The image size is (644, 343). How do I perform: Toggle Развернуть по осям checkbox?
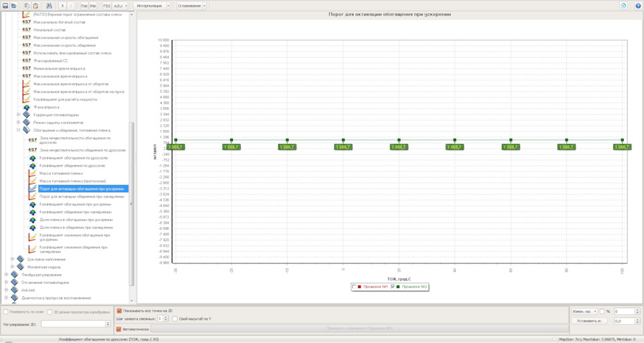coord(6,312)
